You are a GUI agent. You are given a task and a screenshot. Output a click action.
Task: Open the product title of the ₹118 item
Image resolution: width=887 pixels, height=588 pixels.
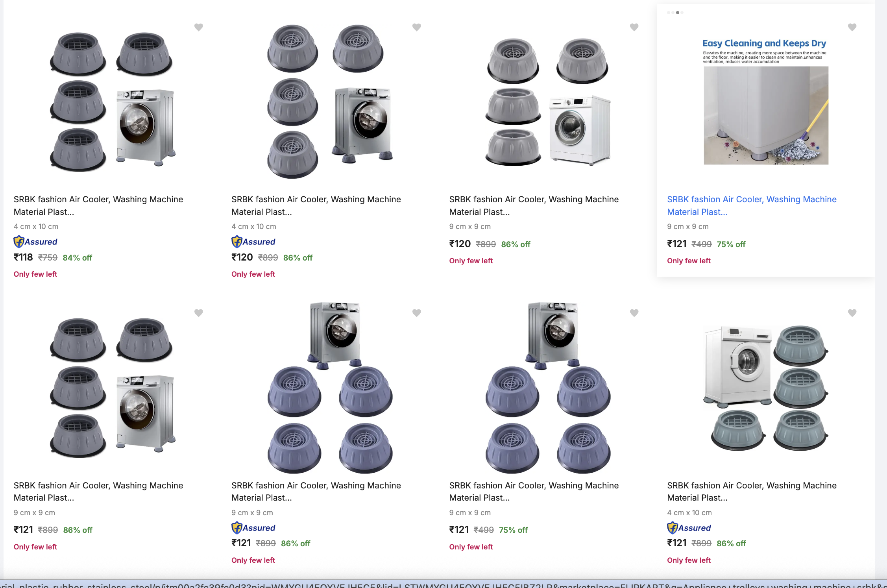[98, 205]
